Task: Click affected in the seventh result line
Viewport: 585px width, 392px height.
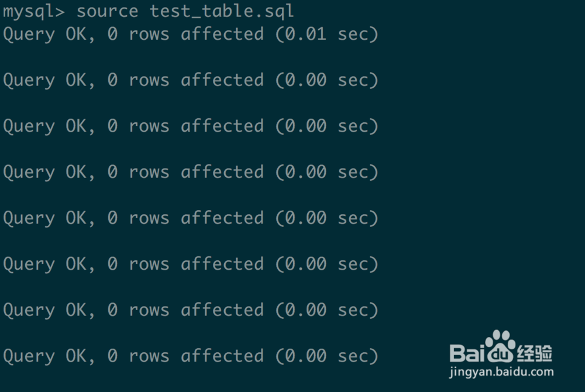Action: [222, 310]
